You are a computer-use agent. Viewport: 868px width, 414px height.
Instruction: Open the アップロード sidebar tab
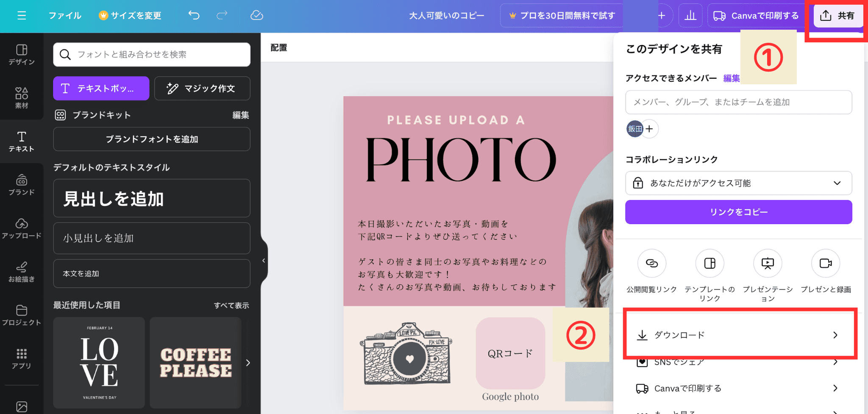pyautogui.click(x=22, y=228)
